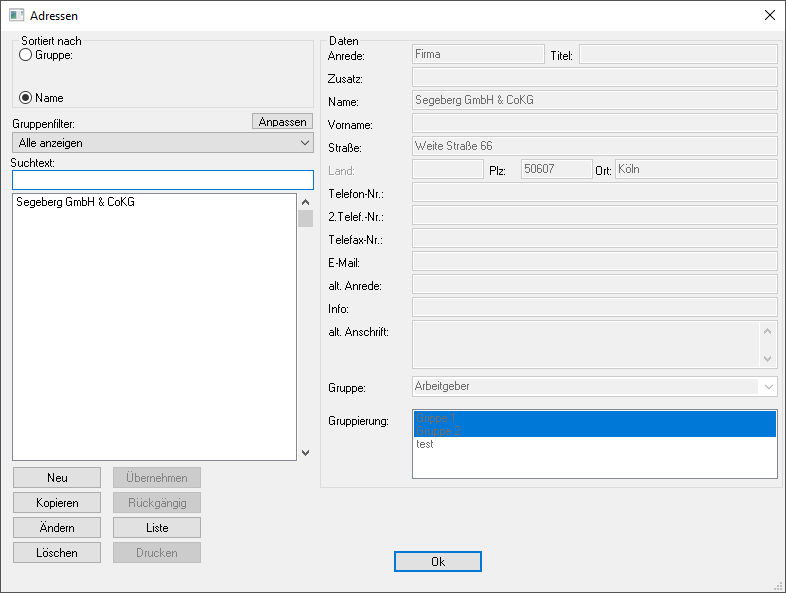The height and width of the screenshot is (593, 786).
Task: Click the Plz field showing 50607
Action: [556, 169]
